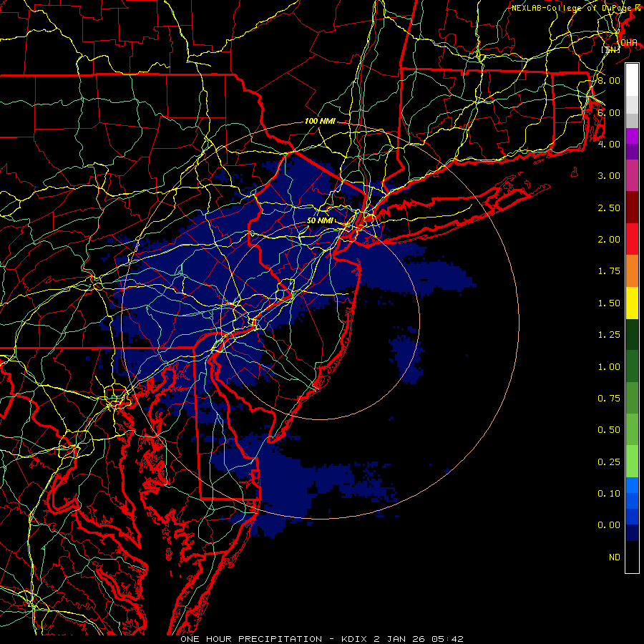Click the 05:42 timestamp in the footer

click(447, 639)
